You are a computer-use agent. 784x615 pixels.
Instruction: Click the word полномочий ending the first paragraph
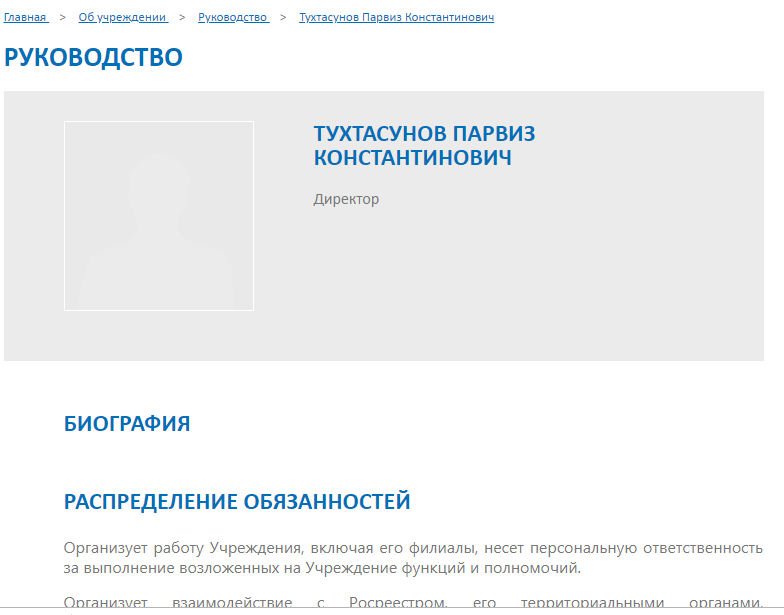[537, 568]
